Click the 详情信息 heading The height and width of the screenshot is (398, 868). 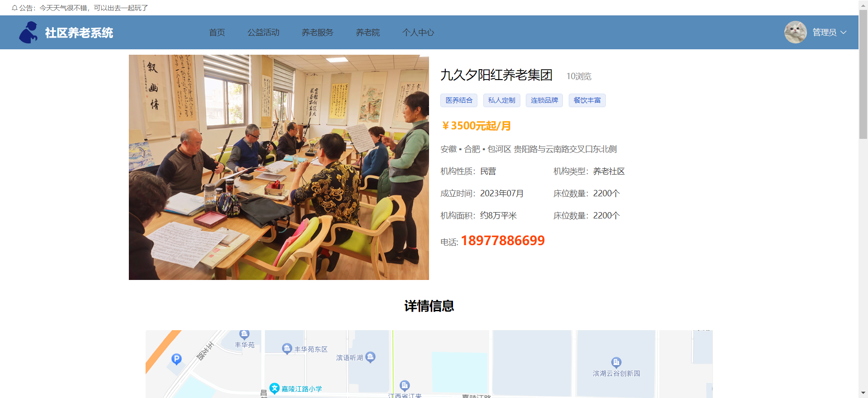pyautogui.click(x=429, y=306)
